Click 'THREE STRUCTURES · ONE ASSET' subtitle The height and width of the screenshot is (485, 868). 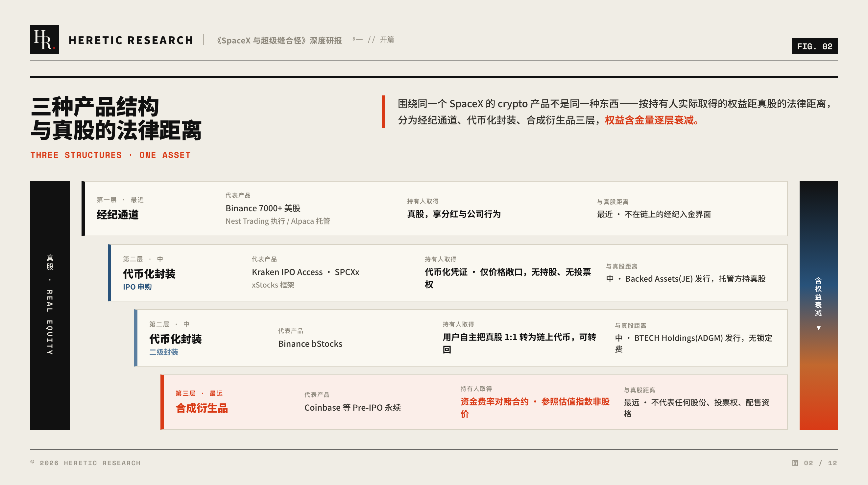point(110,155)
